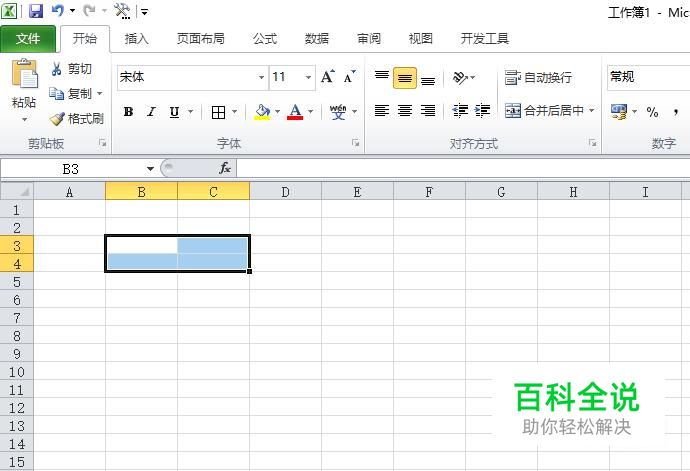Open font 字体 group dialog launcher

click(356, 143)
